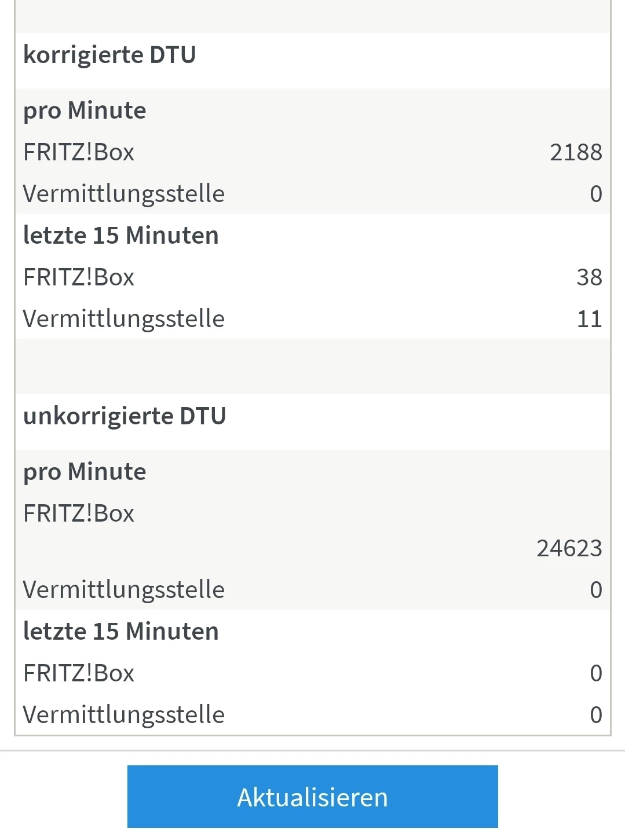Viewport: 625px width, 840px height.
Task: Click Vermittlungsstelle label directly below value 24623
Action: click(123, 590)
